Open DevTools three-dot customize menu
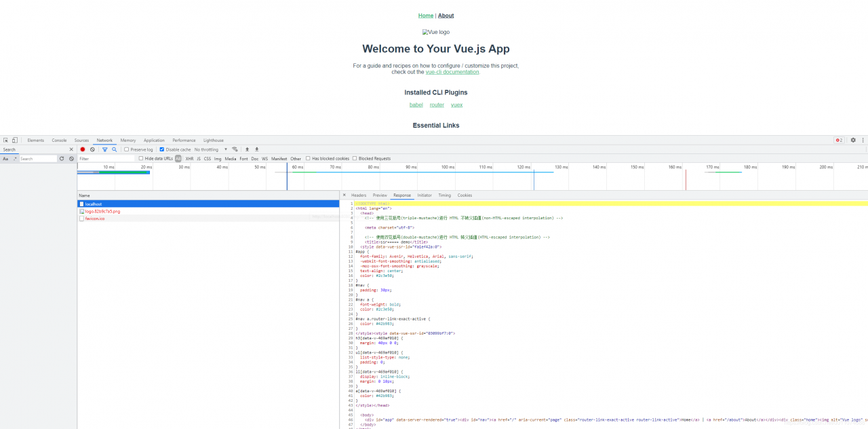This screenshot has height=429, width=868. click(863, 140)
